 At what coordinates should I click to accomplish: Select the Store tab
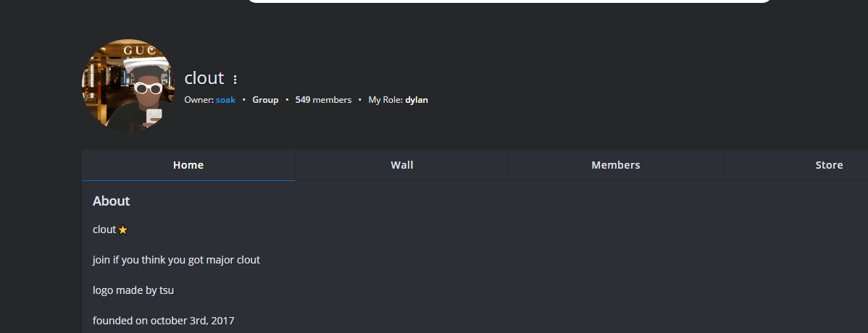click(x=829, y=165)
